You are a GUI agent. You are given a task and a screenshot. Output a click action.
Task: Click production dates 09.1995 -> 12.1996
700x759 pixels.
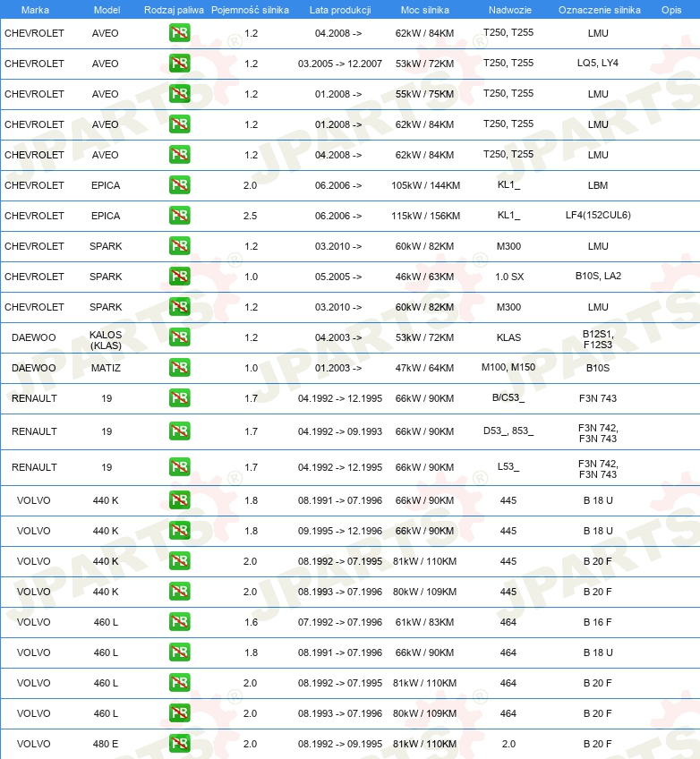340,531
